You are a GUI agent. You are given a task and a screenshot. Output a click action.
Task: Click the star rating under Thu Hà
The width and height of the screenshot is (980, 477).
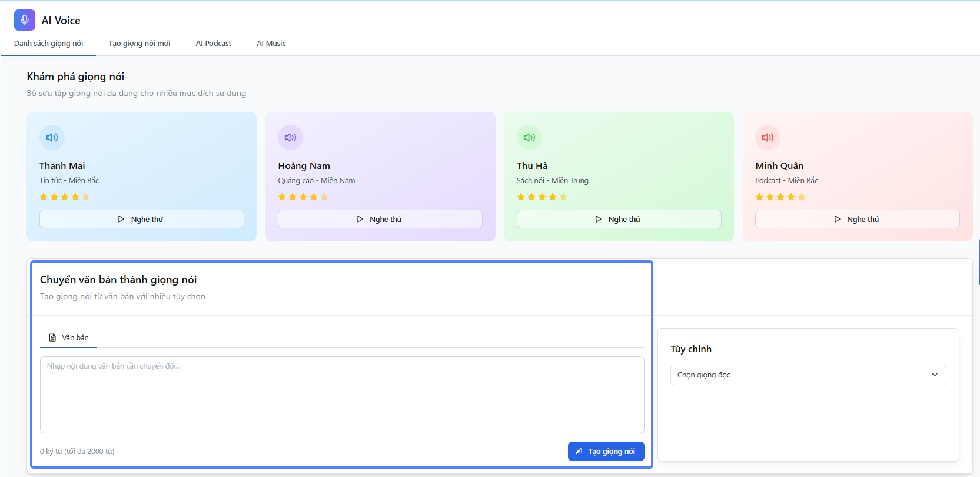tap(542, 197)
